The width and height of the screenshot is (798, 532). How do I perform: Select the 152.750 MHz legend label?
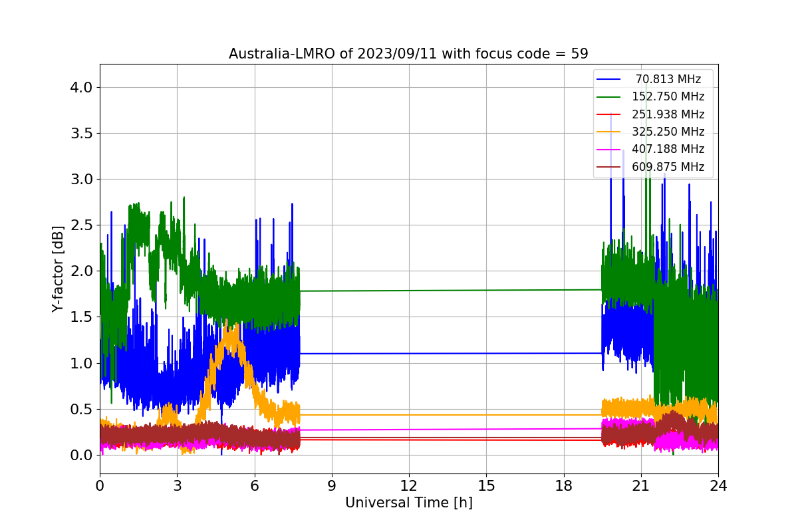668,96
